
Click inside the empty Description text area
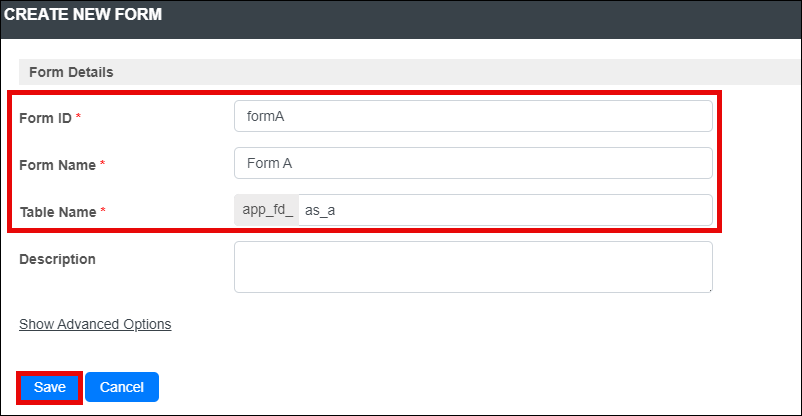tap(473, 267)
